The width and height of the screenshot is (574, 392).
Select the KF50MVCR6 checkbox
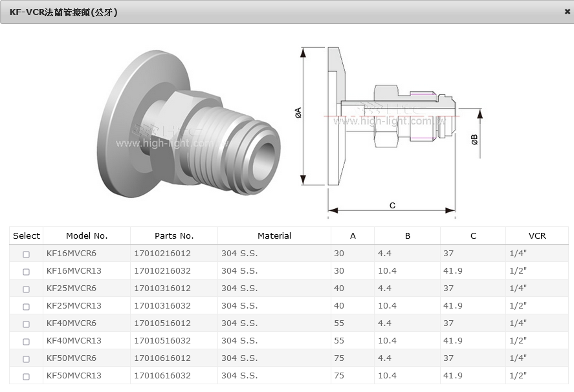(26, 359)
